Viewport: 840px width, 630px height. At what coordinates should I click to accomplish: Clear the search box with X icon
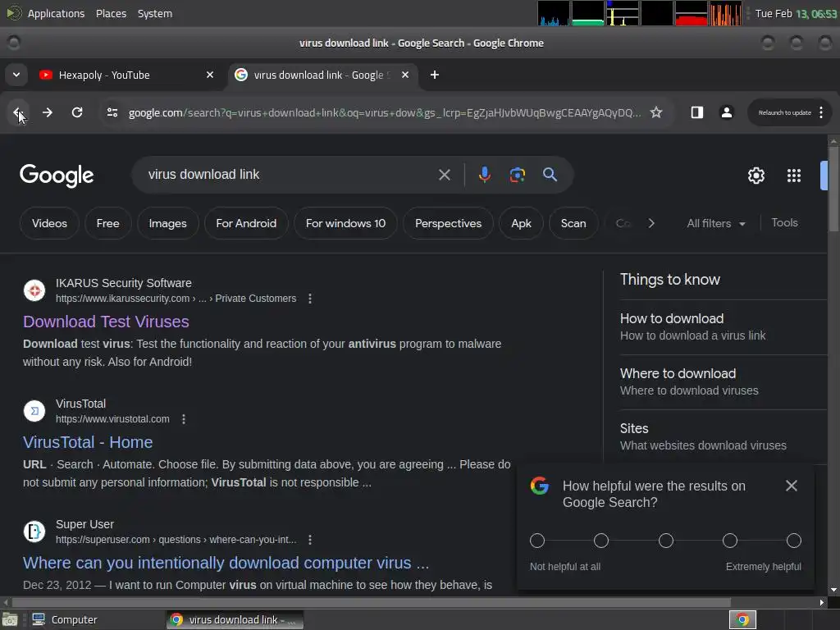(445, 175)
